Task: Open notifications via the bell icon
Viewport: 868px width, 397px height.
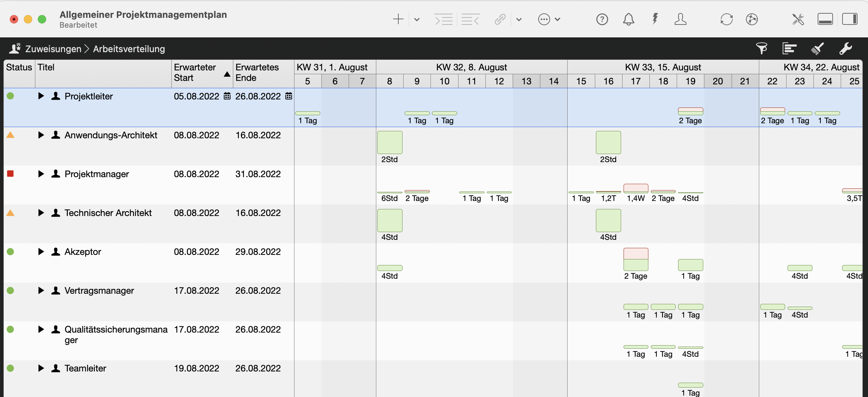Action: [x=628, y=19]
